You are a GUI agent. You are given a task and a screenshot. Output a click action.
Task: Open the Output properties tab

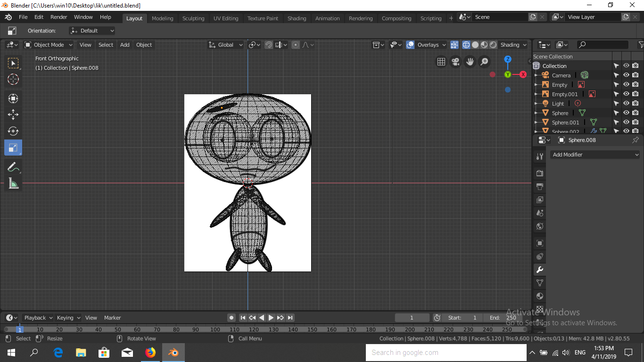pos(540,187)
